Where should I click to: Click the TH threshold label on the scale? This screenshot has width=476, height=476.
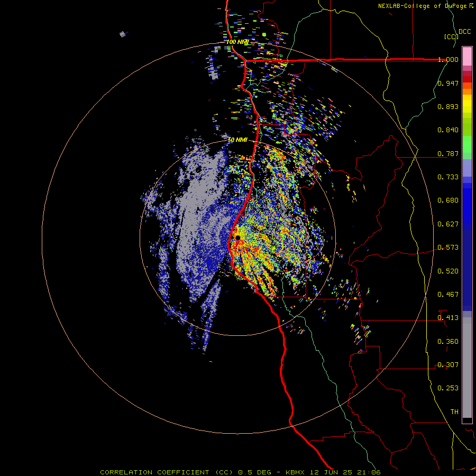[454, 412]
